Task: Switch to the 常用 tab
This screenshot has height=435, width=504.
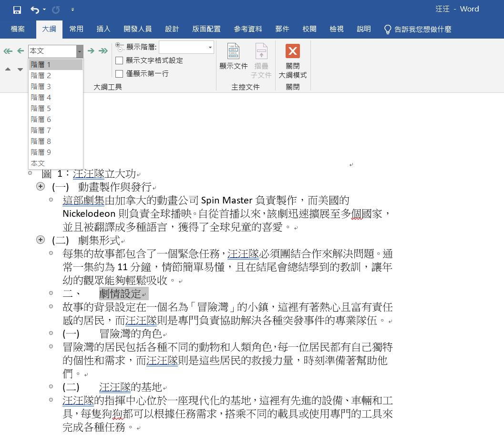Action: point(76,29)
